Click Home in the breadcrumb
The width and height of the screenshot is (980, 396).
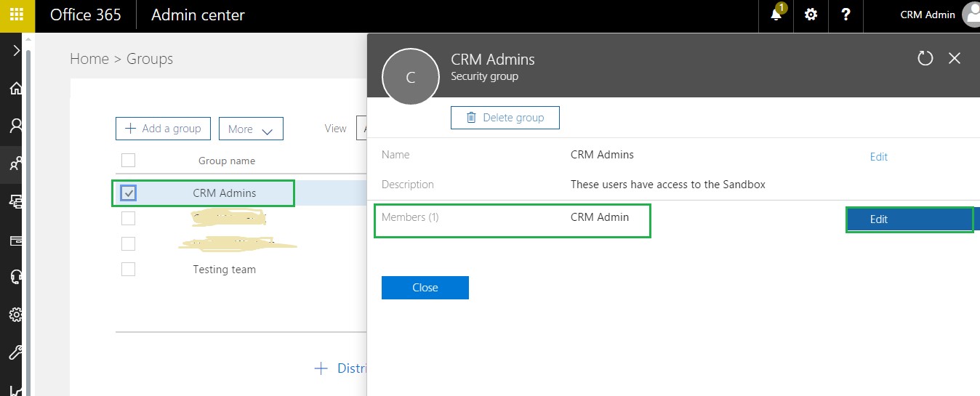[x=89, y=59]
